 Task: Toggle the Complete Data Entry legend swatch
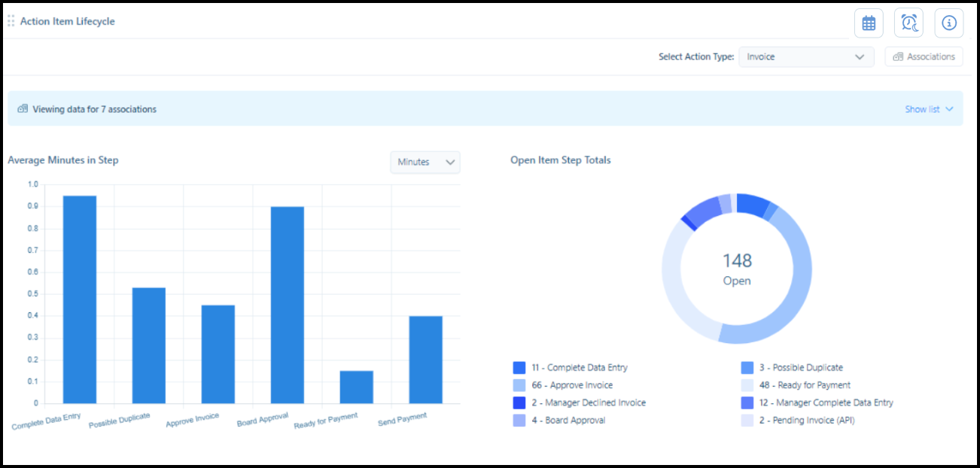coord(519,368)
